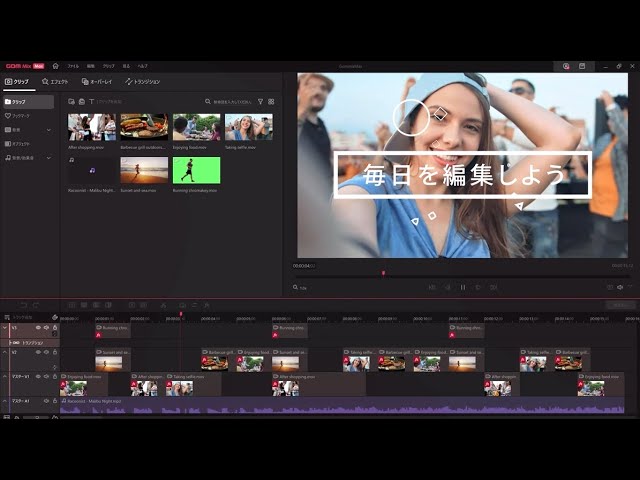The image size is (640, 480).
Task: Open the bookmarks heart item in sidebar
Action: click(17, 116)
